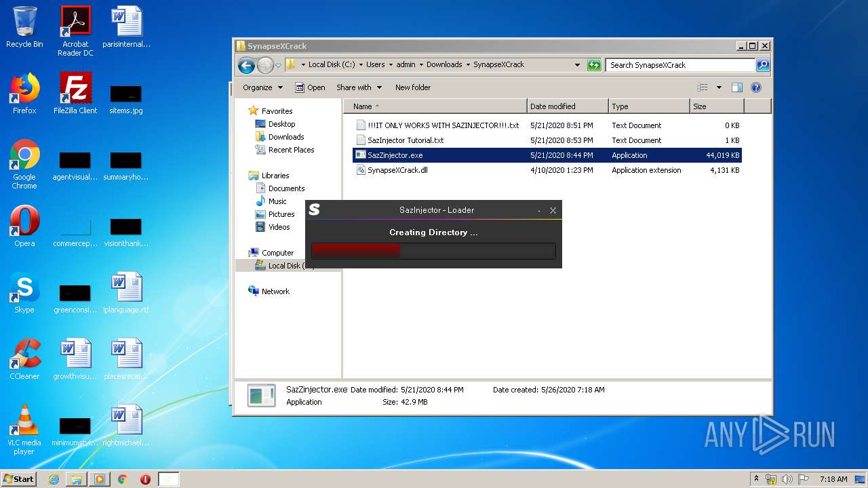Launch Opera desktop shortcut
Screen dimensions: 868x488
coord(24,226)
